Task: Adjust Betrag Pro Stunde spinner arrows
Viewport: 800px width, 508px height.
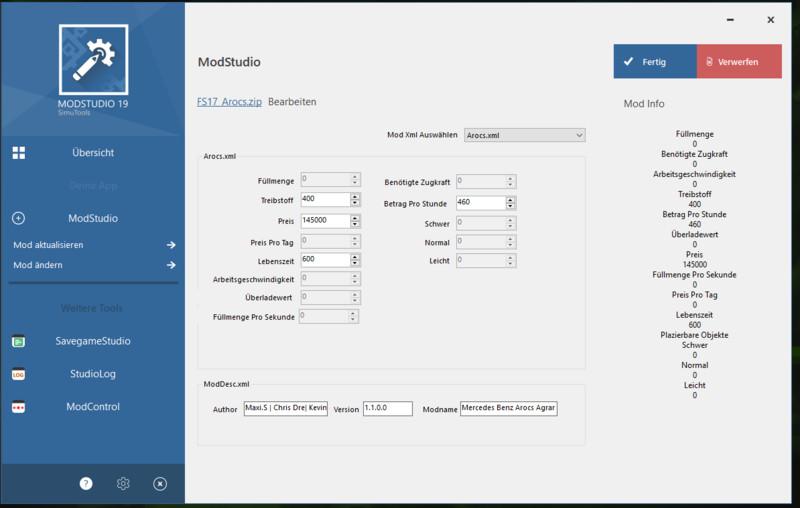Action: pyautogui.click(x=510, y=202)
